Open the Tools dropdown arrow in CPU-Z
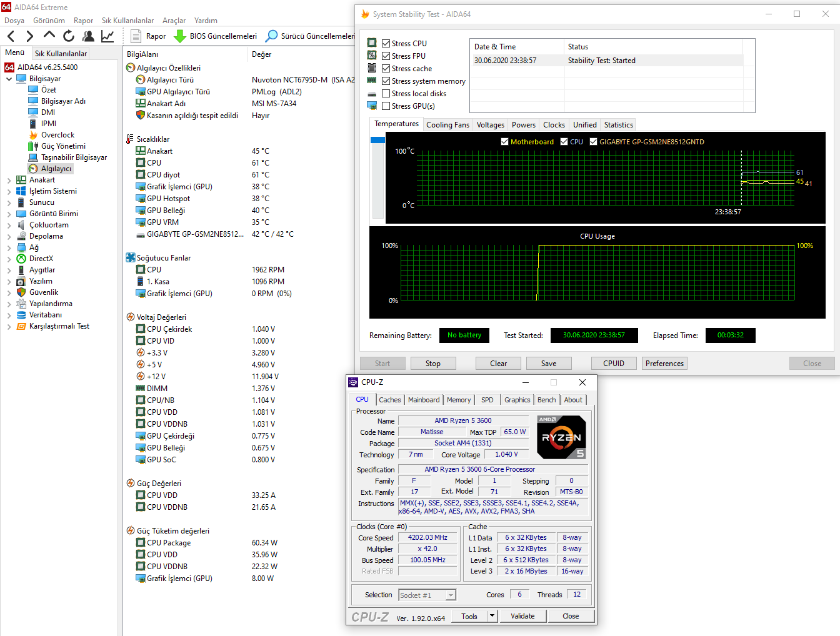The width and height of the screenshot is (840, 636). (492, 616)
